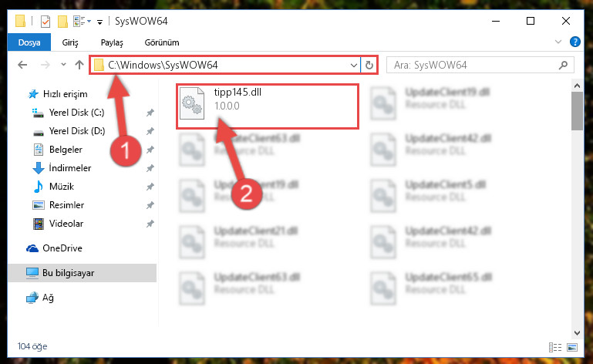Expand the ribbon chevron
The image size is (593, 364).
point(558,42)
